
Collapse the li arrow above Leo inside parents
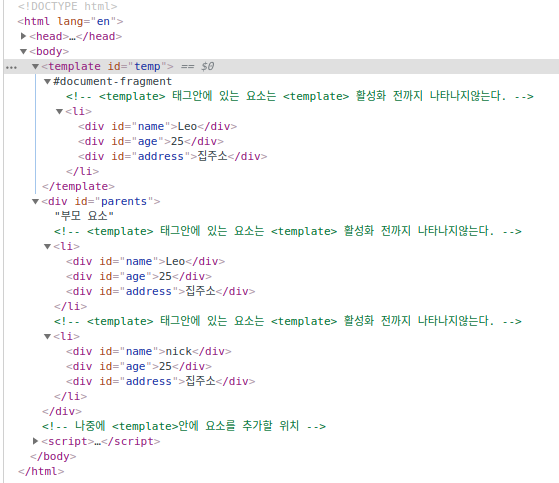pyautogui.click(x=47, y=246)
